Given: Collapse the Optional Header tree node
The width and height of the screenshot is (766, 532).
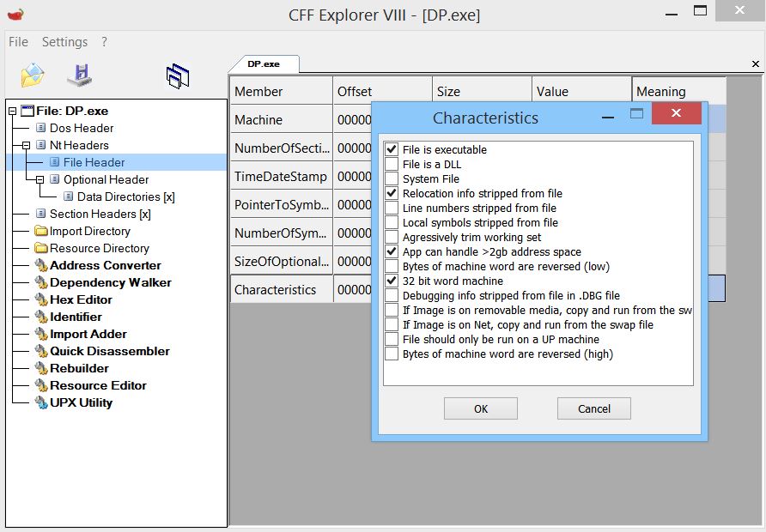Looking at the screenshot, I should [40, 179].
